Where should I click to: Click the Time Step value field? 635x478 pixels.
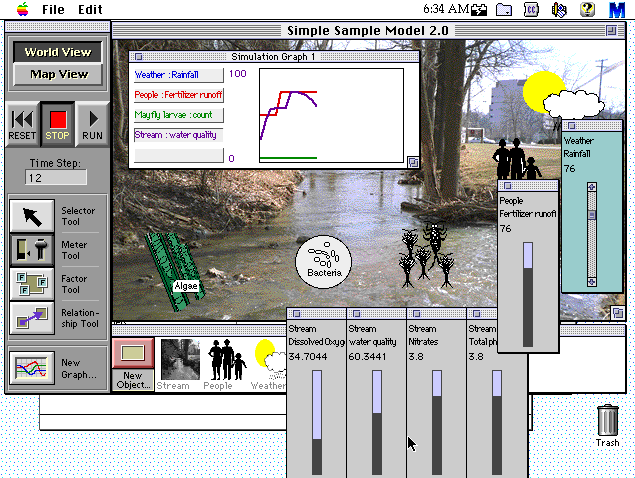point(56,178)
